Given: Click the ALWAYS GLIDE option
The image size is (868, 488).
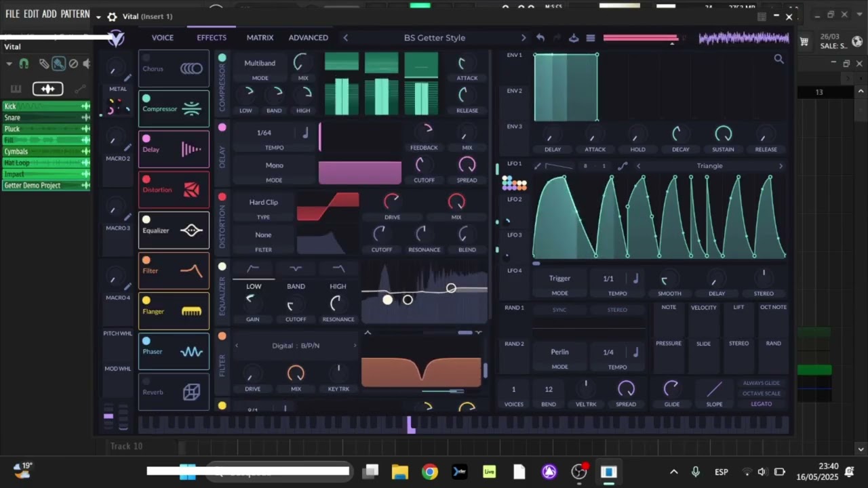Looking at the screenshot, I should click(x=762, y=383).
